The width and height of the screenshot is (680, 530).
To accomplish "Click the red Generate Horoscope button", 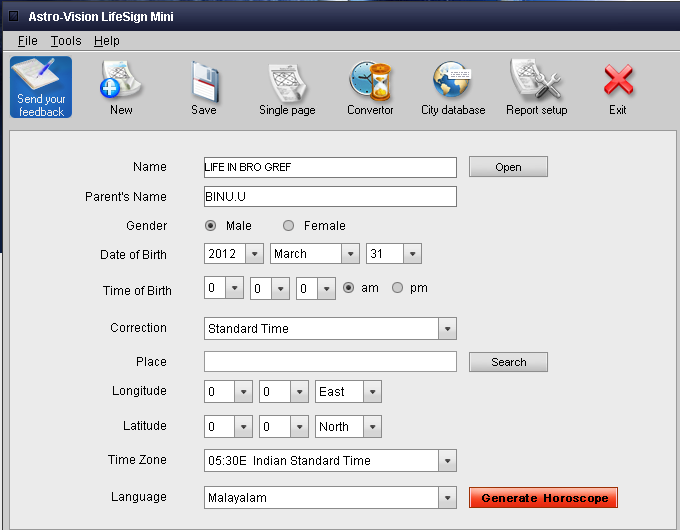I will click(x=543, y=497).
